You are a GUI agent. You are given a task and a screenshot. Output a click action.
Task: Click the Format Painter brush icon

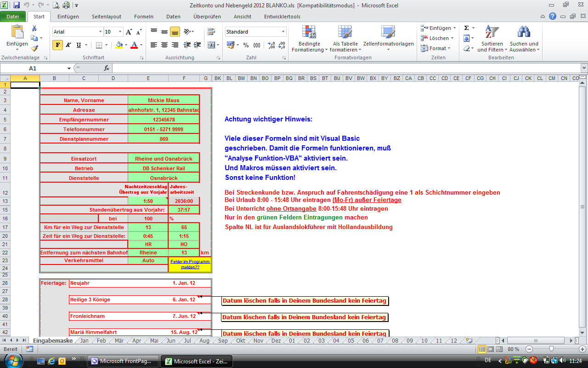[34, 48]
